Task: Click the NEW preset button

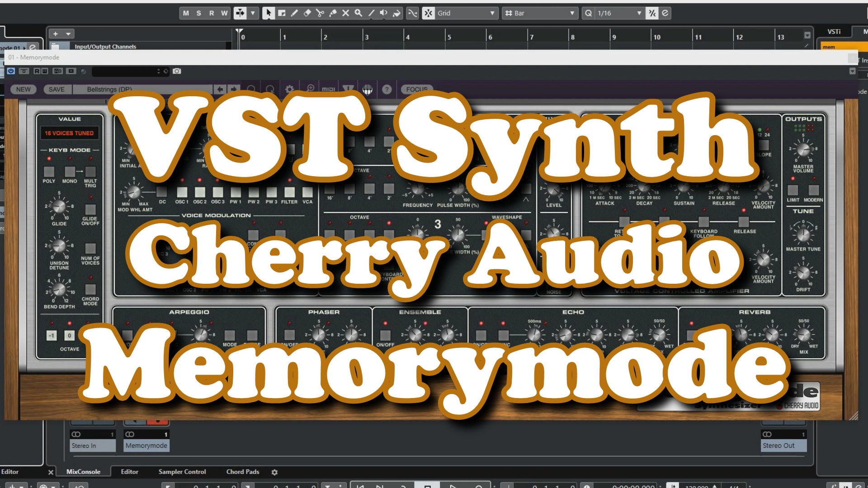Action: (24, 89)
